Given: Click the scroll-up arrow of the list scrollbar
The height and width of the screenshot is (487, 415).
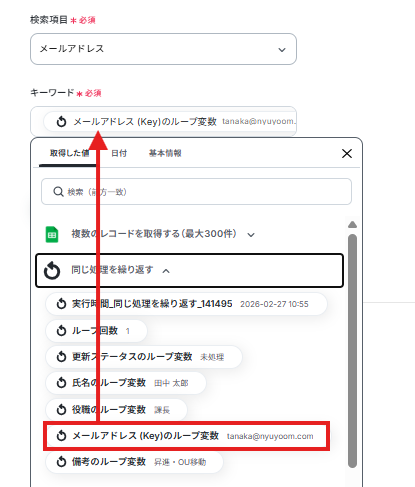Looking at the screenshot, I should coord(352,225).
